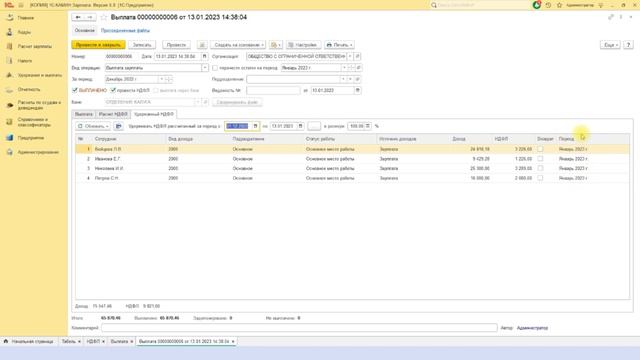This screenshot has width=640, height=360.
Task: Open calendar for period end date 13.01.2023
Action: pos(300,126)
